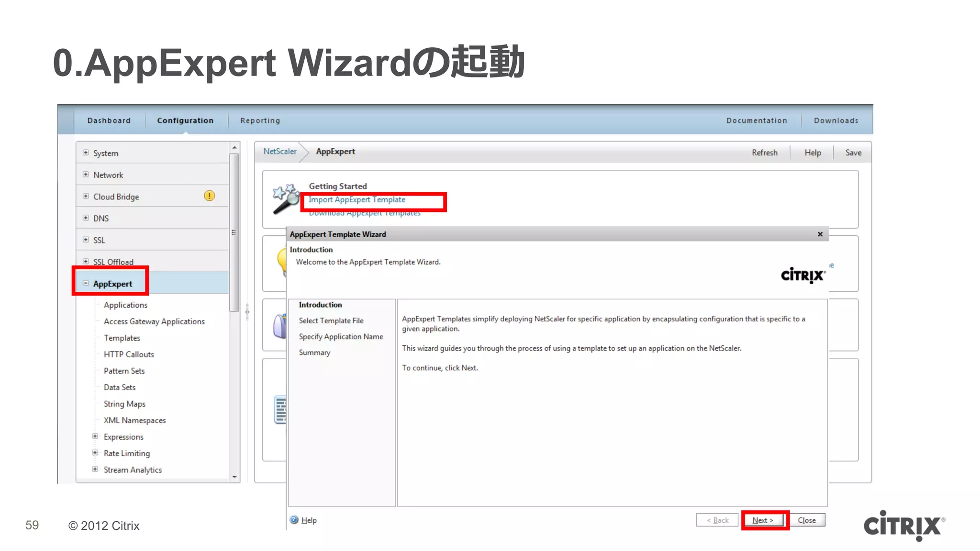Click the Cloud Bridge warning icon
Image resolution: width=980 pixels, height=551 pixels.
tap(209, 196)
